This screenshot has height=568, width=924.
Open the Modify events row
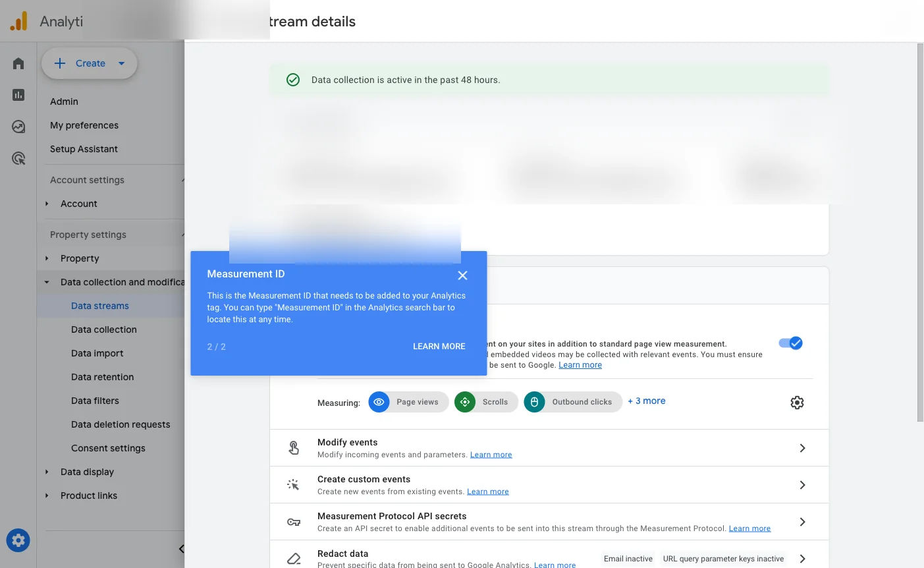(x=549, y=448)
